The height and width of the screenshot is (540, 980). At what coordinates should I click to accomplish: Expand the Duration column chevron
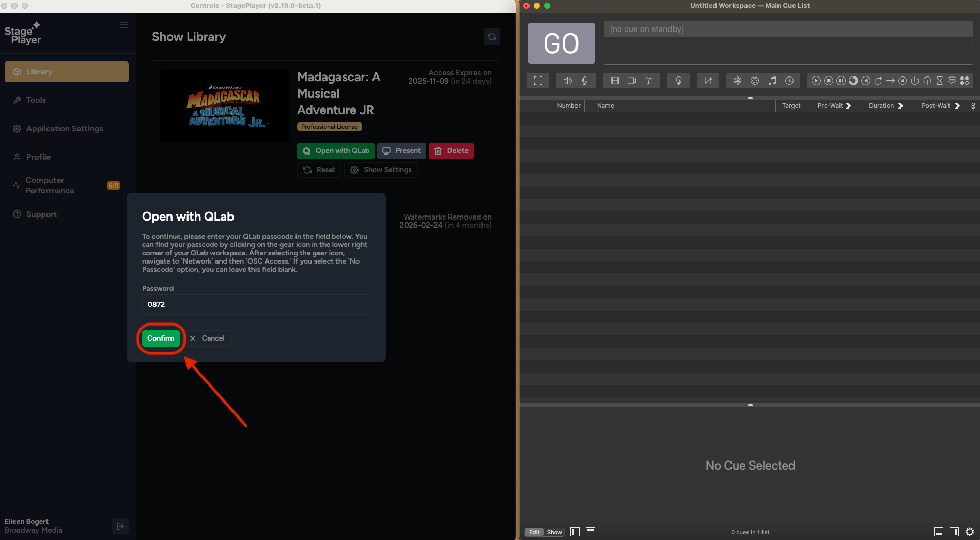coord(900,106)
